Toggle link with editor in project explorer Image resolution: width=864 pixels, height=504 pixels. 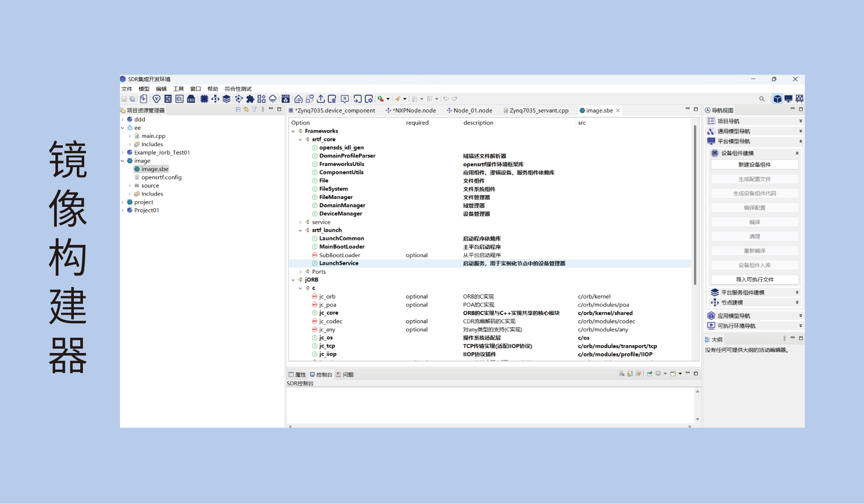coord(246,110)
